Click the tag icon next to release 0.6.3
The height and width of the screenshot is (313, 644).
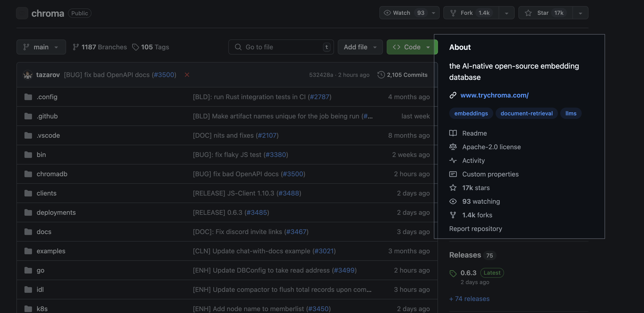pyautogui.click(x=453, y=274)
